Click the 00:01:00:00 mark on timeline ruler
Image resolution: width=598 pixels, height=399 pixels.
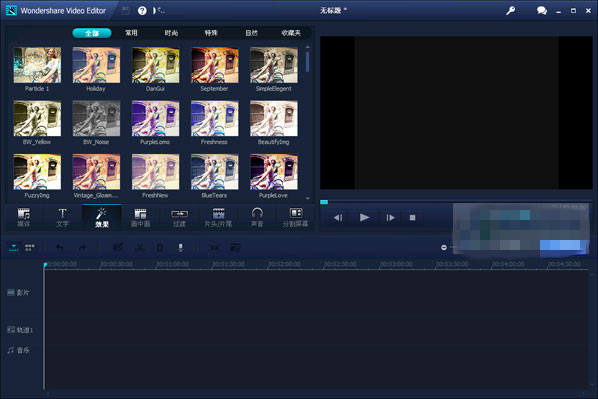click(172, 264)
